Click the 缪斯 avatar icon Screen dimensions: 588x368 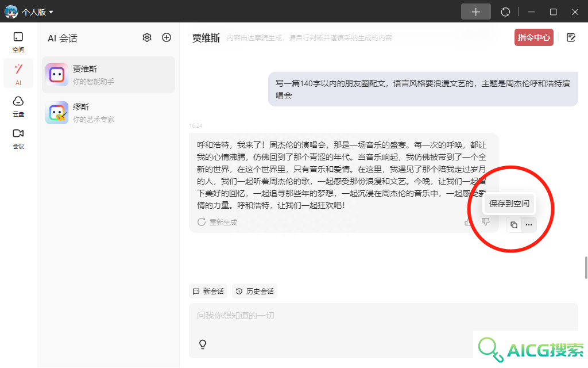point(57,113)
